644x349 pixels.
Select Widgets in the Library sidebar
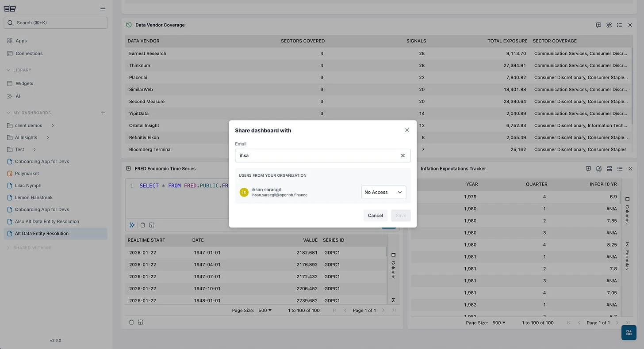coord(24,83)
